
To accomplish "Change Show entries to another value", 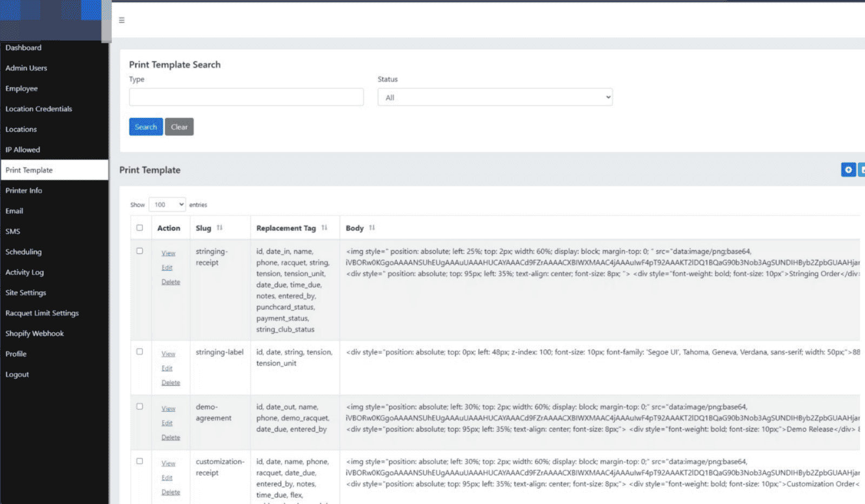I will pyautogui.click(x=167, y=204).
